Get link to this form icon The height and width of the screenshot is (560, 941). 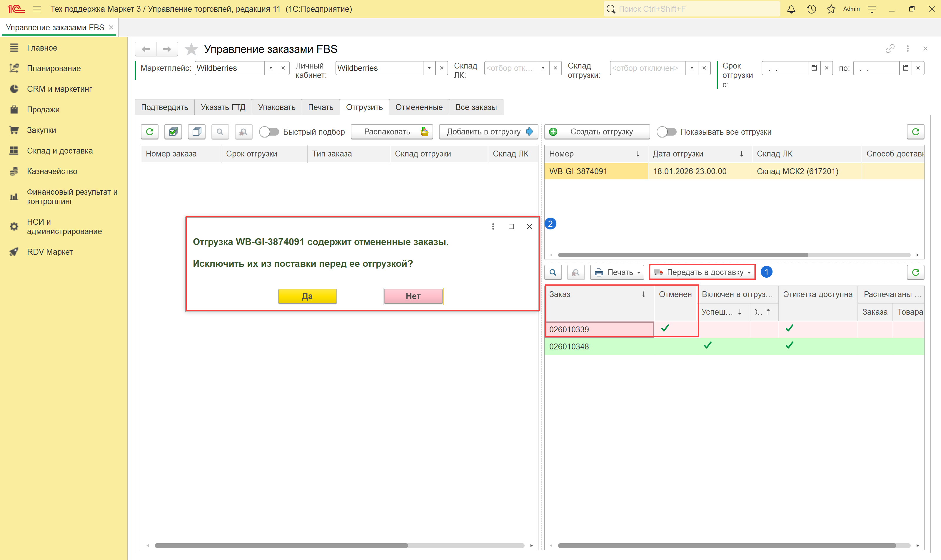(890, 49)
